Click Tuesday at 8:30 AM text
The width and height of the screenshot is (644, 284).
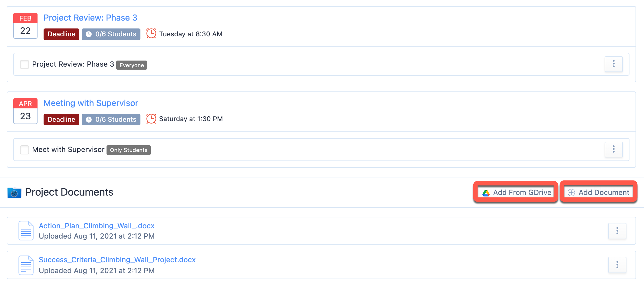point(191,34)
